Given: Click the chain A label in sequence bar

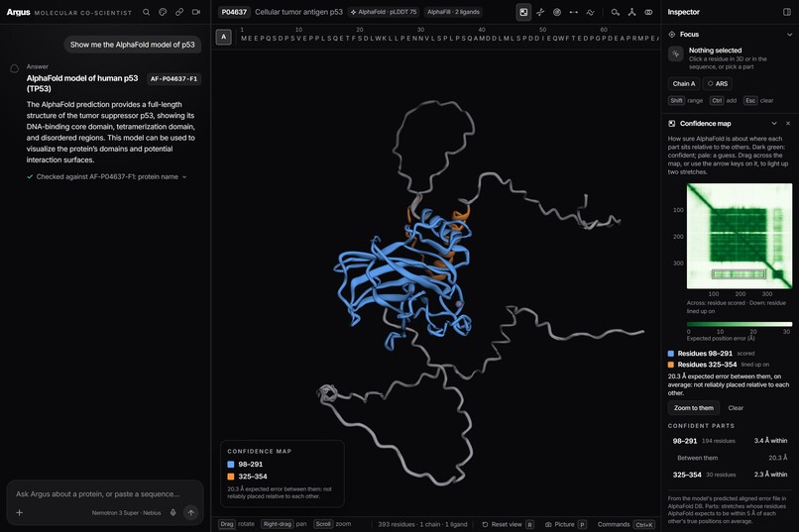Looking at the screenshot, I should pyautogui.click(x=223, y=37).
